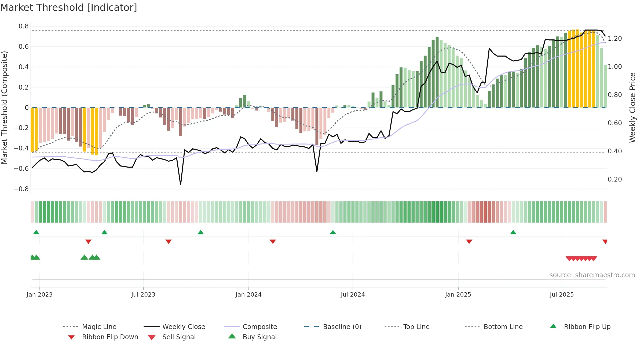
Task: Click the 1.20 price tick on right axis
Action: pyautogui.click(x=615, y=39)
